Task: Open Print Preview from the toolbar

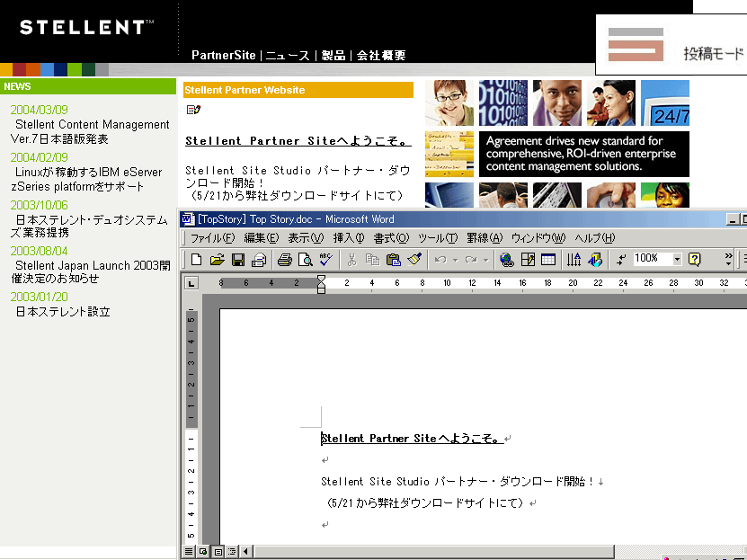Action: click(x=306, y=260)
